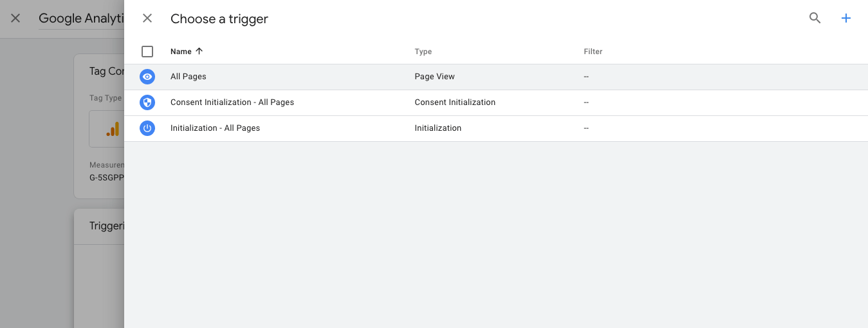Select the All Pages trigger
The image size is (868, 328).
tap(496, 77)
